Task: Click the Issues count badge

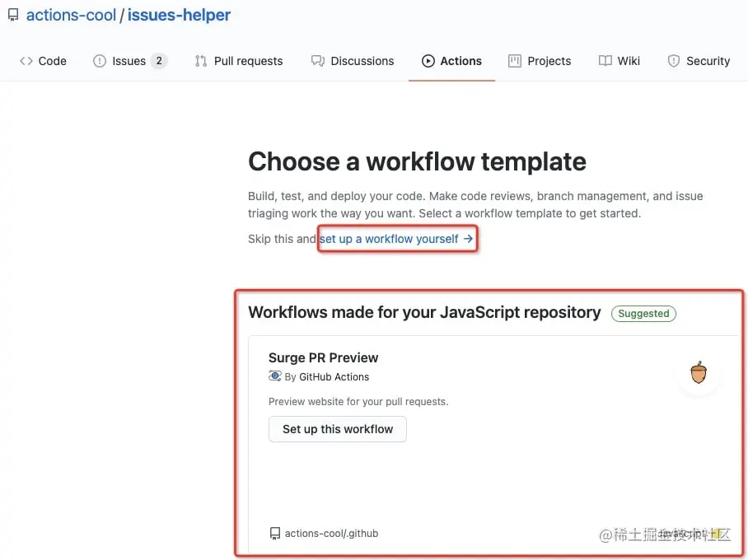Action: (x=159, y=61)
